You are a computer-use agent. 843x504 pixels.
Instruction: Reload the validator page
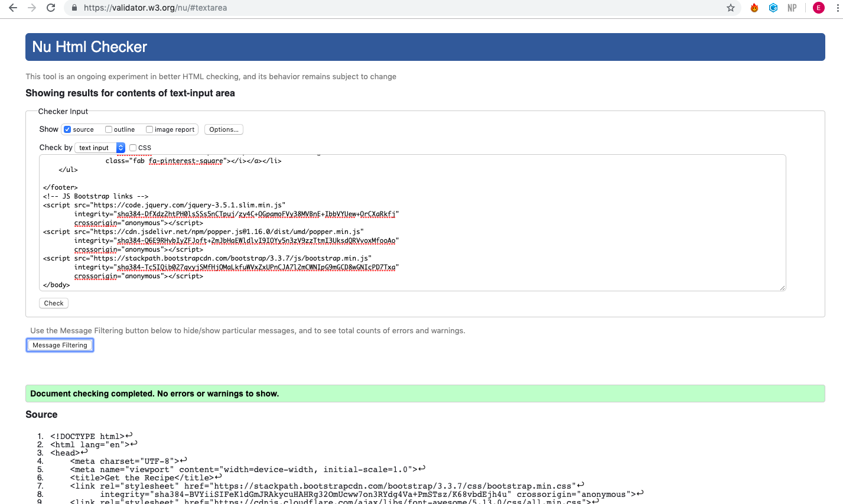click(x=51, y=8)
